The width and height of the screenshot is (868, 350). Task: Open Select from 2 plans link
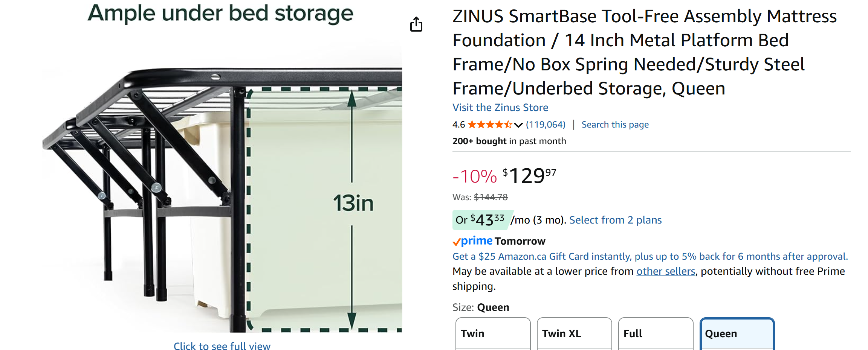[615, 220]
